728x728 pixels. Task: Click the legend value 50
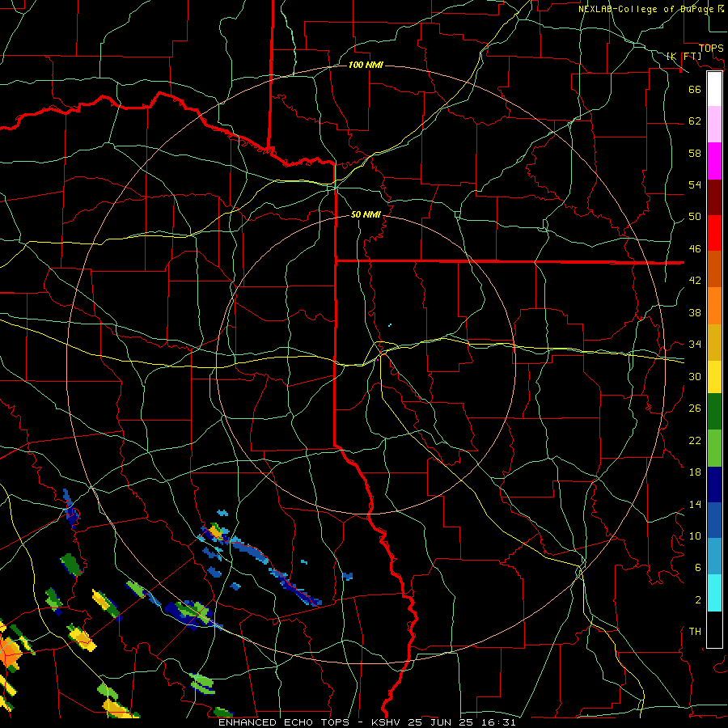coord(695,217)
